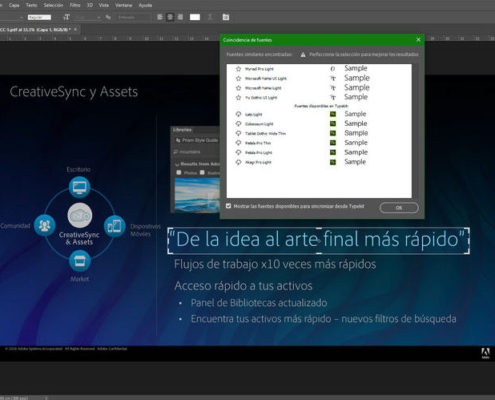
Task: Confirm the font match with OK
Action: coord(399,208)
